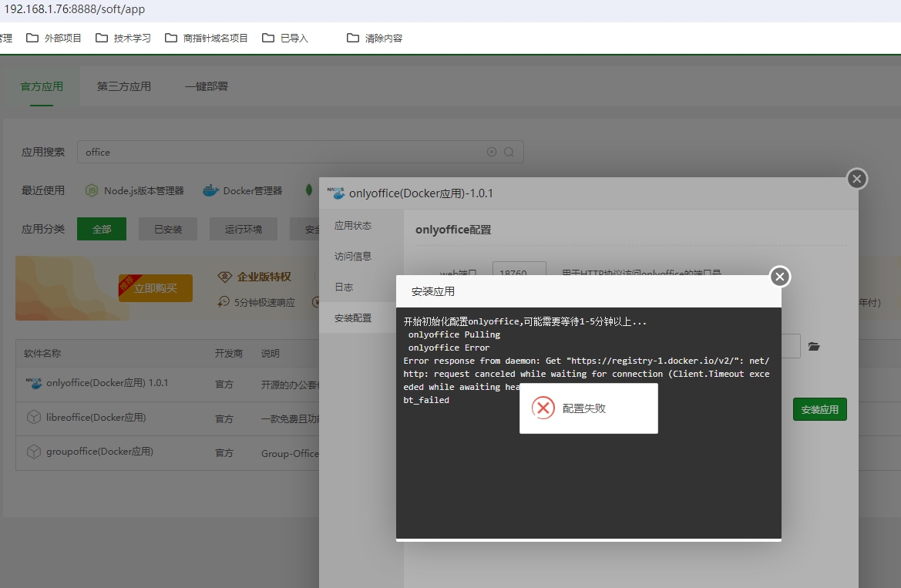Click the 说明 column header
The height and width of the screenshot is (588, 901).
(x=270, y=354)
